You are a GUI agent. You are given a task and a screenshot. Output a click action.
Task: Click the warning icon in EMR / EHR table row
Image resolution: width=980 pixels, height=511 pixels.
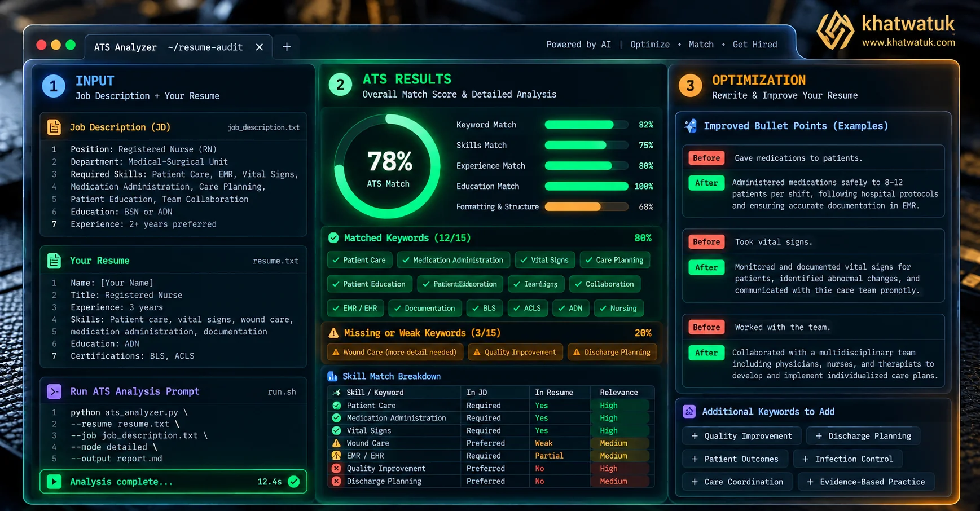(336, 456)
